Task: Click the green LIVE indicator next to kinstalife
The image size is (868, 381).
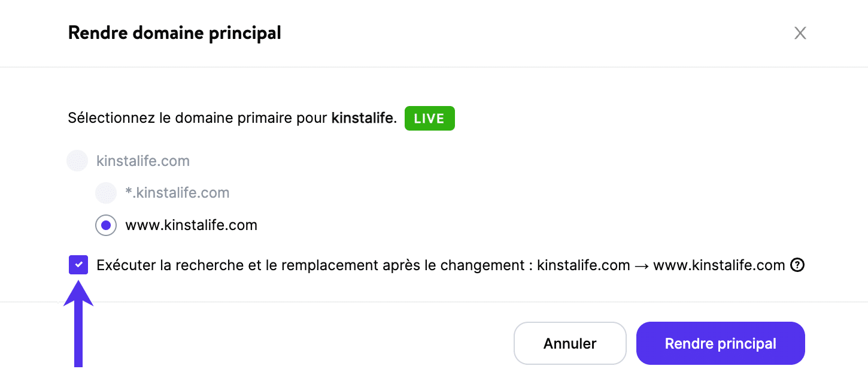Action: (x=429, y=118)
